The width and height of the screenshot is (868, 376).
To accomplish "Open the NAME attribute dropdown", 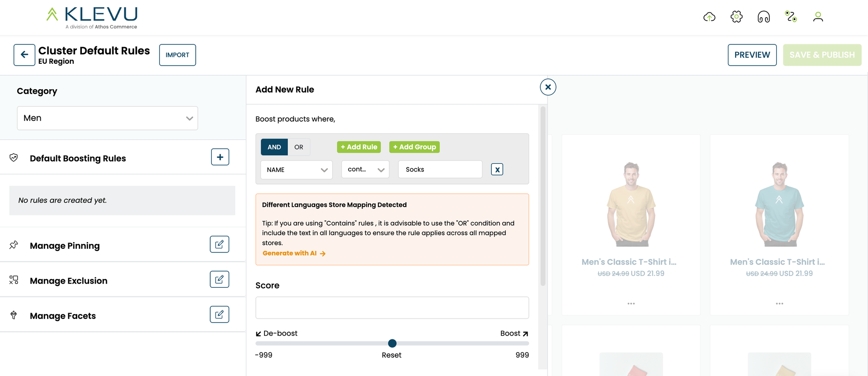I will tap(297, 170).
